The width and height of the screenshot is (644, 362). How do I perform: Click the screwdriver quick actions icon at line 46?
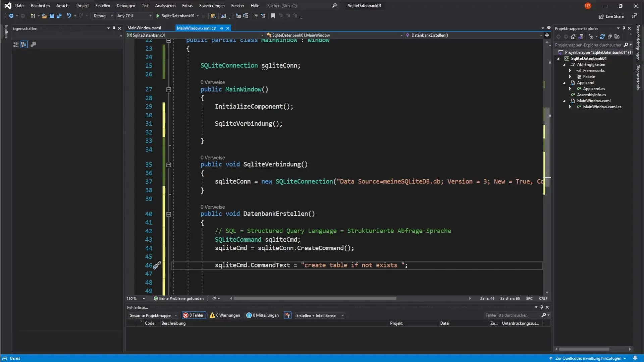(x=157, y=265)
